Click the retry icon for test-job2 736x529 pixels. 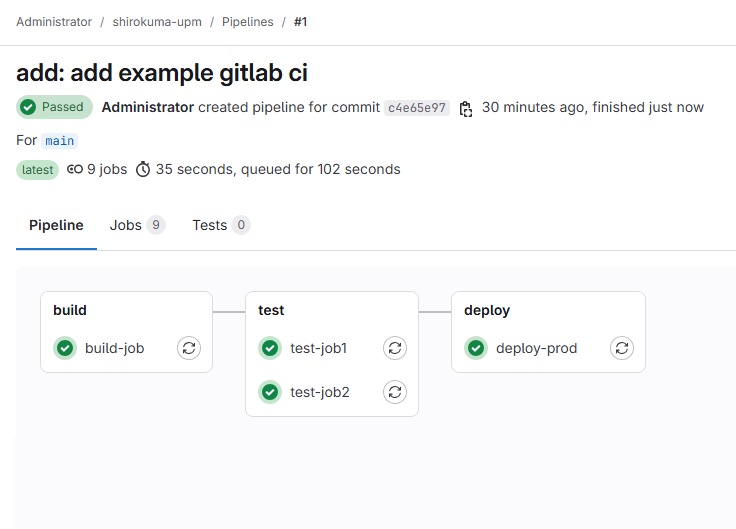click(395, 392)
